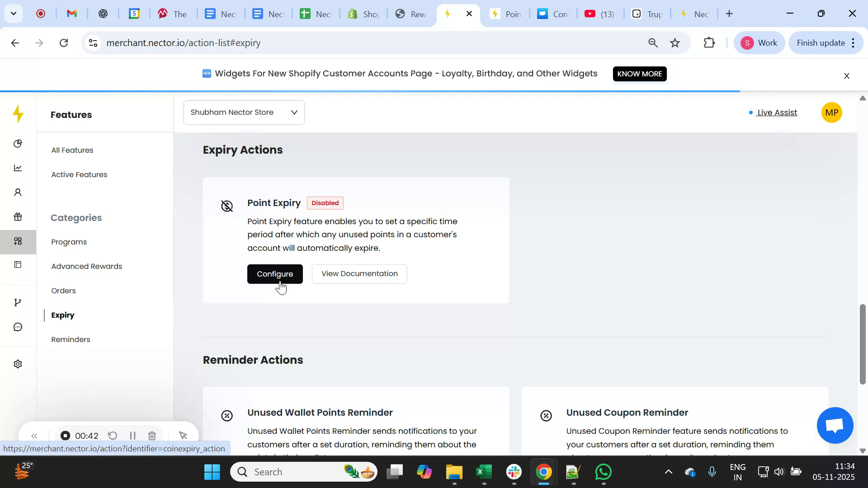
Task: Open the Settings gear in sidebar
Action: [x=18, y=364]
